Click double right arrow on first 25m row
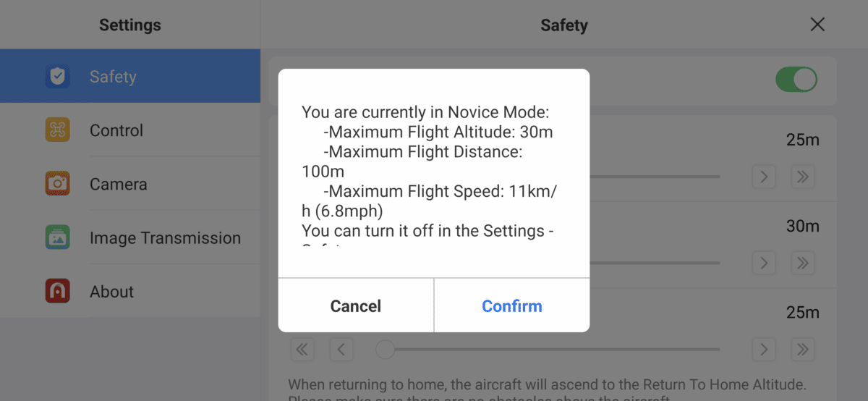The height and width of the screenshot is (401, 868). click(x=802, y=177)
